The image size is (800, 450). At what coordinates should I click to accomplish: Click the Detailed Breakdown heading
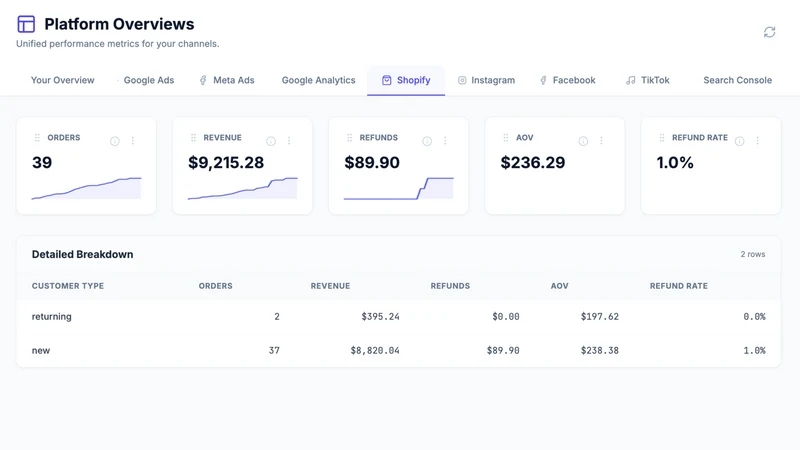pos(82,254)
